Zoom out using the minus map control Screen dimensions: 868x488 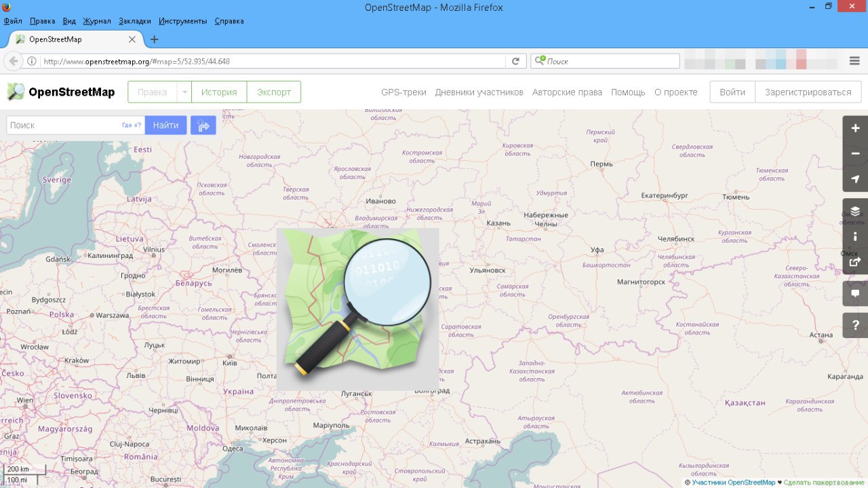pos(855,153)
